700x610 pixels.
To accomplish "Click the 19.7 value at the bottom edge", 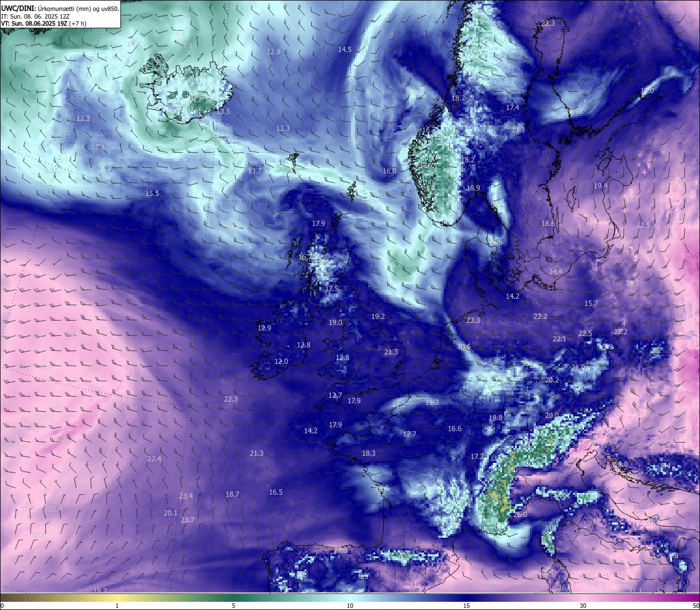I will point(100,590).
